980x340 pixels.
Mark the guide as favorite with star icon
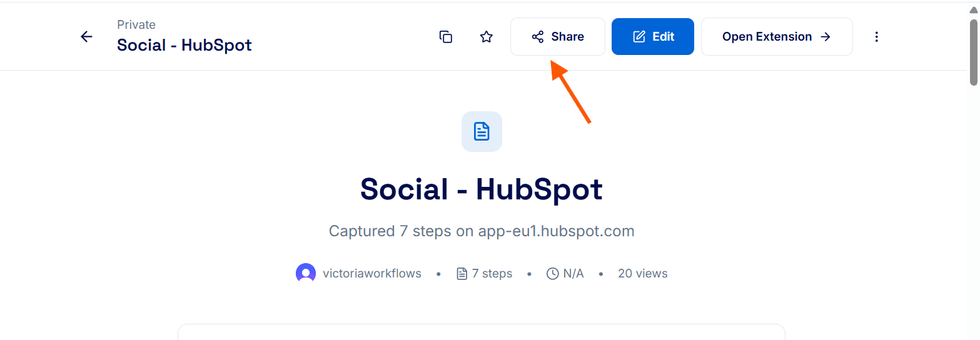(x=487, y=37)
